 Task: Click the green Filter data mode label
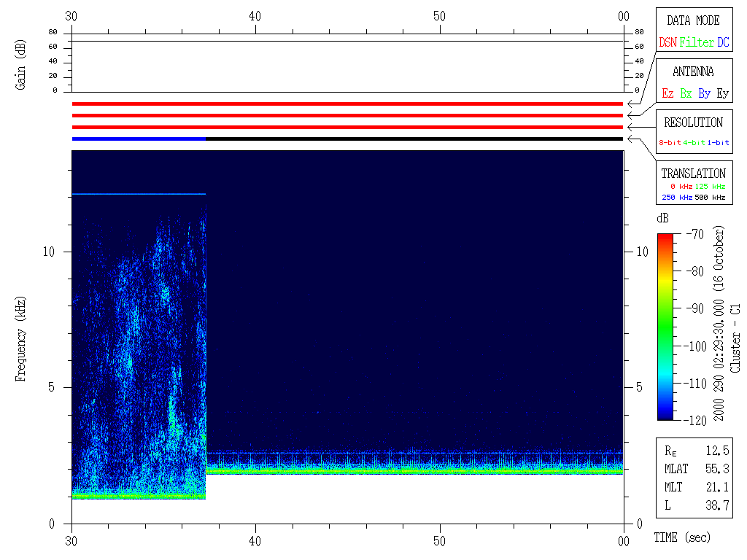[x=697, y=43]
